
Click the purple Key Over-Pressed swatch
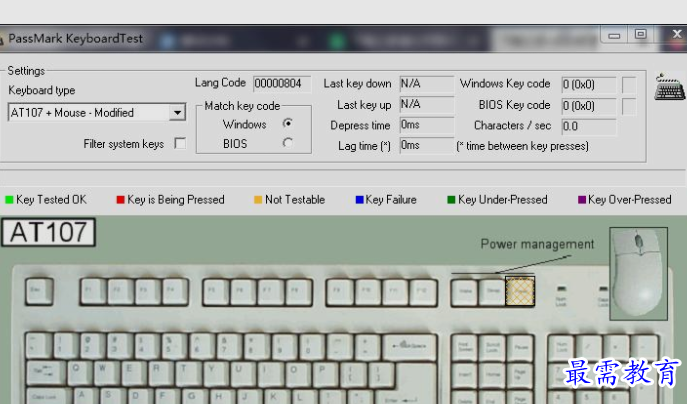click(582, 200)
